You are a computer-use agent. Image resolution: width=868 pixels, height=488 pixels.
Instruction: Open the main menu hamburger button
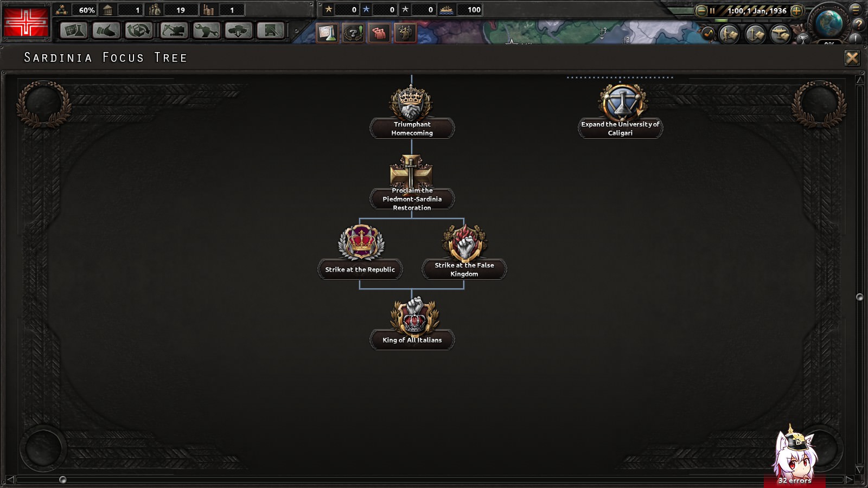pos(856,9)
